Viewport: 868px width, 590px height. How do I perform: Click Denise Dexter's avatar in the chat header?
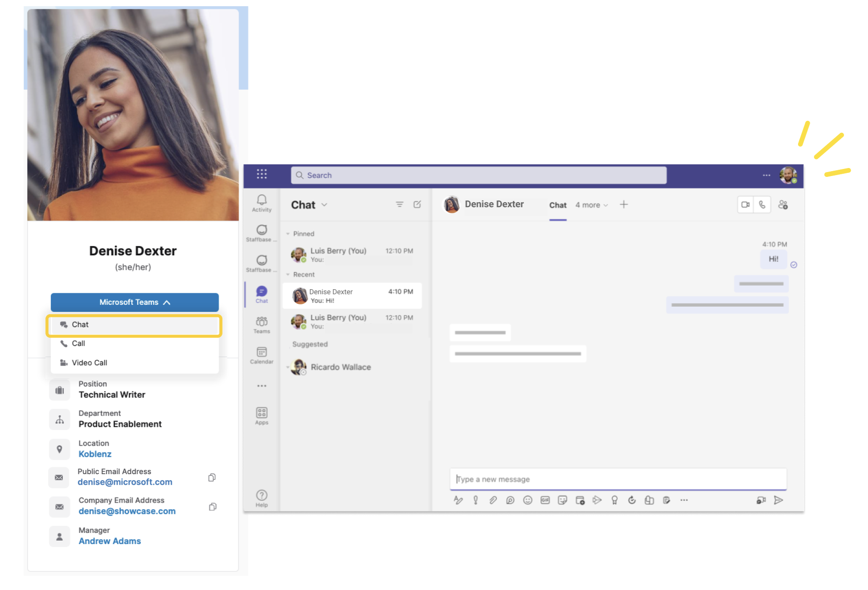tap(451, 205)
